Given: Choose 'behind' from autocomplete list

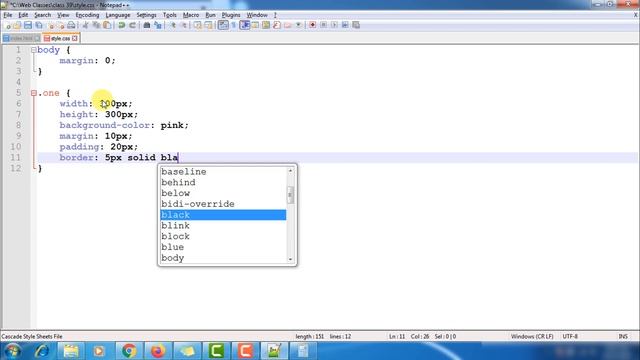Looking at the screenshot, I should click(x=223, y=182).
